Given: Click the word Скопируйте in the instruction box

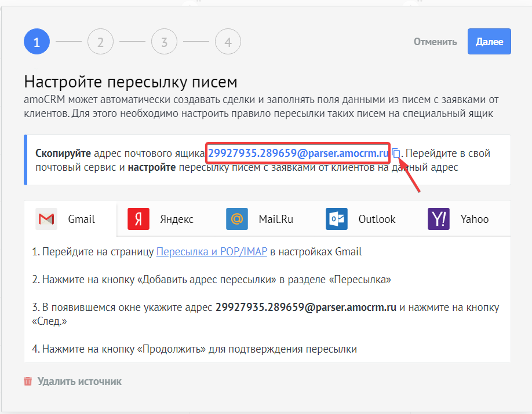Looking at the screenshot, I should point(63,153).
